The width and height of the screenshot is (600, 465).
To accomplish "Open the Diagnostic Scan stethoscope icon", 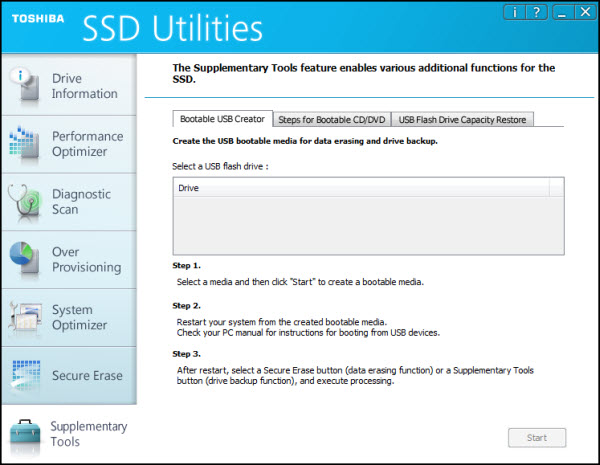I will (24, 203).
